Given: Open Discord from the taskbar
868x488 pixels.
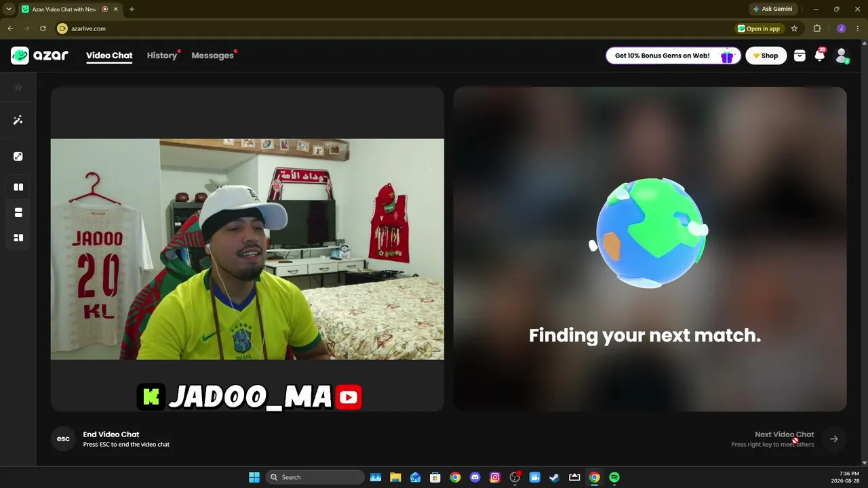Looking at the screenshot, I should tap(475, 477).
